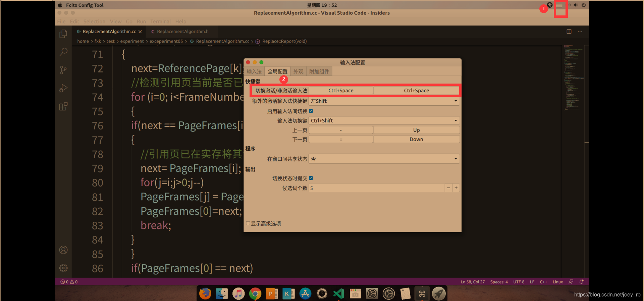Open the Finder-style file manager in dock
Viewport: 644px width, 301px height.
point(222,294)
